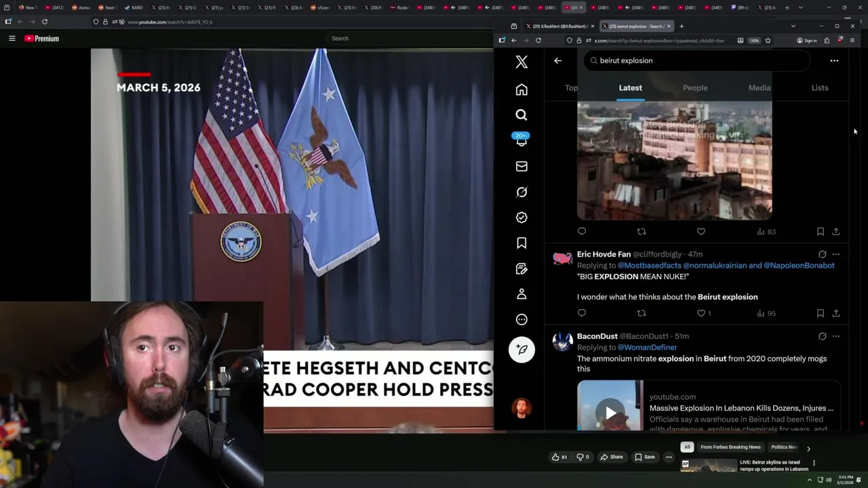Open search options three-dot menu
The height and width of the screenshot is (488, 868).
pos(834,61)
